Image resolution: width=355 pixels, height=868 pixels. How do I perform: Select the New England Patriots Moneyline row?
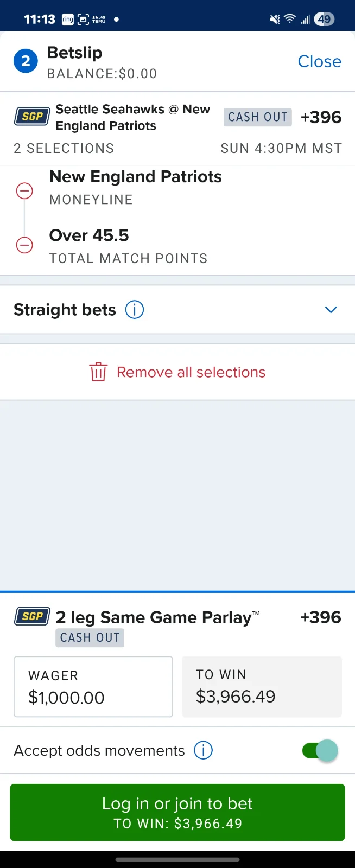pyautogui.click(x=135, y=187)
